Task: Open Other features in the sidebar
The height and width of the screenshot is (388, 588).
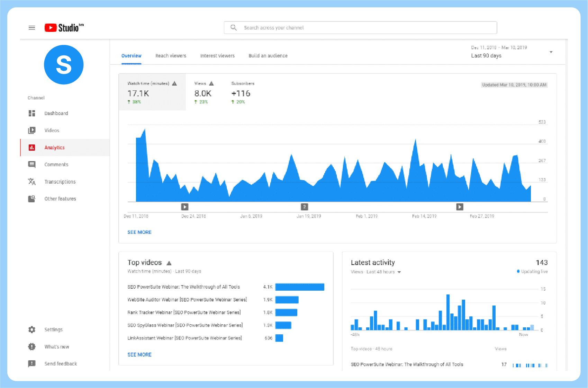Action: point(65,199)
